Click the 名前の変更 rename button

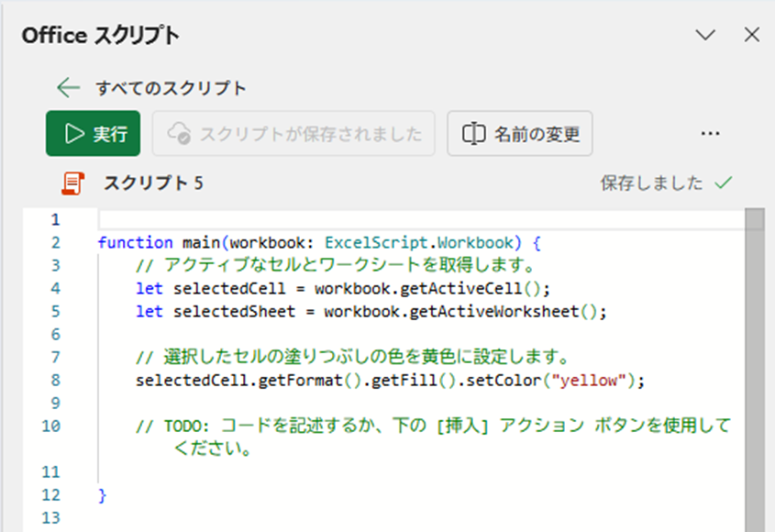pyautogui.click(x=519, y=133)
